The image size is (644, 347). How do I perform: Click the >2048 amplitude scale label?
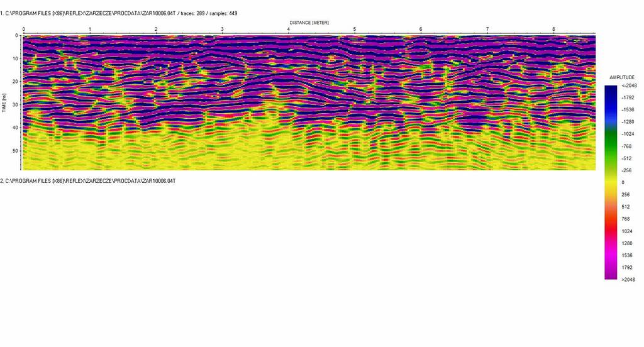click(628, 279)
